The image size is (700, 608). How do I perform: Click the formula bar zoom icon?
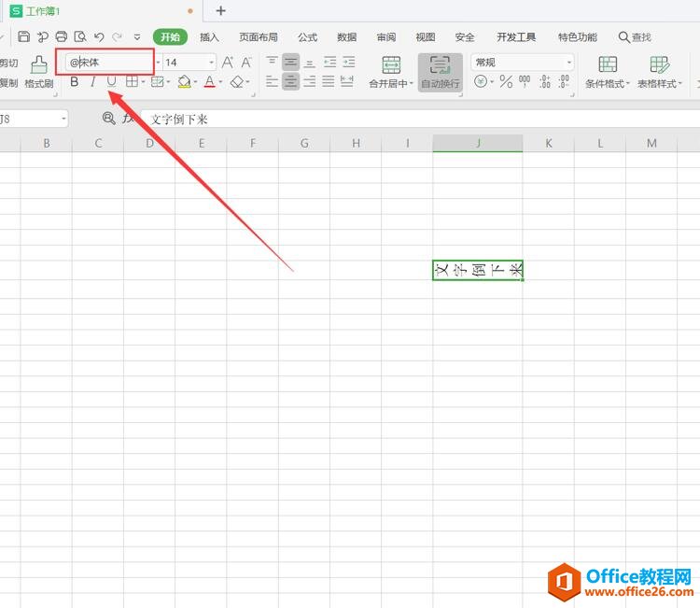pos(108,118)
